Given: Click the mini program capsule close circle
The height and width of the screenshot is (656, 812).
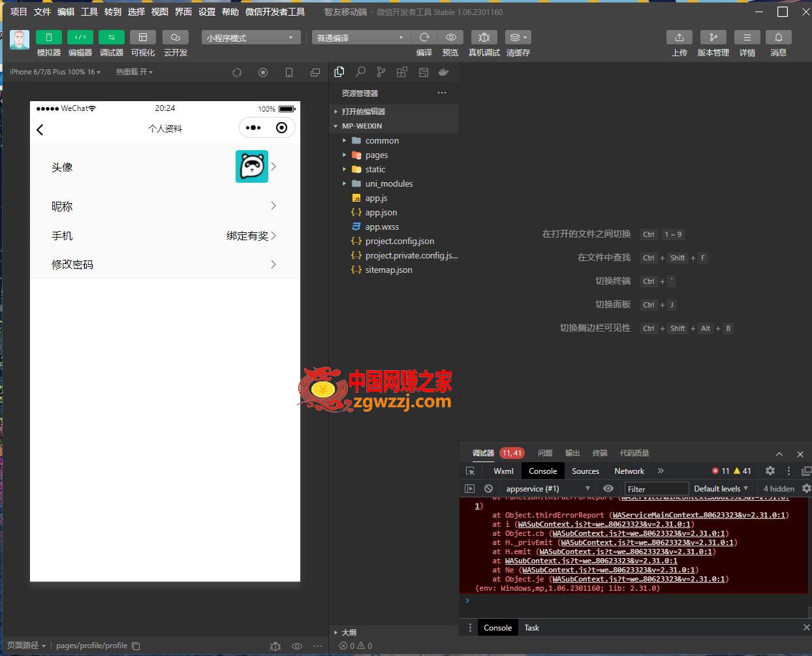Looking at the screenshot, I should pos(281,128).
